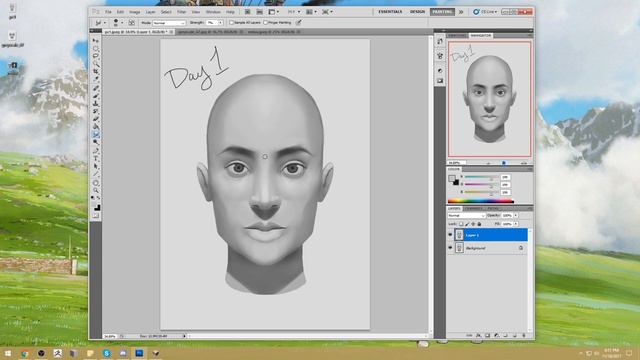This screenshot has height=360, width=640.
Task: Toggle lock all padlock in Layers panel
Action: (x=479, y=224)
